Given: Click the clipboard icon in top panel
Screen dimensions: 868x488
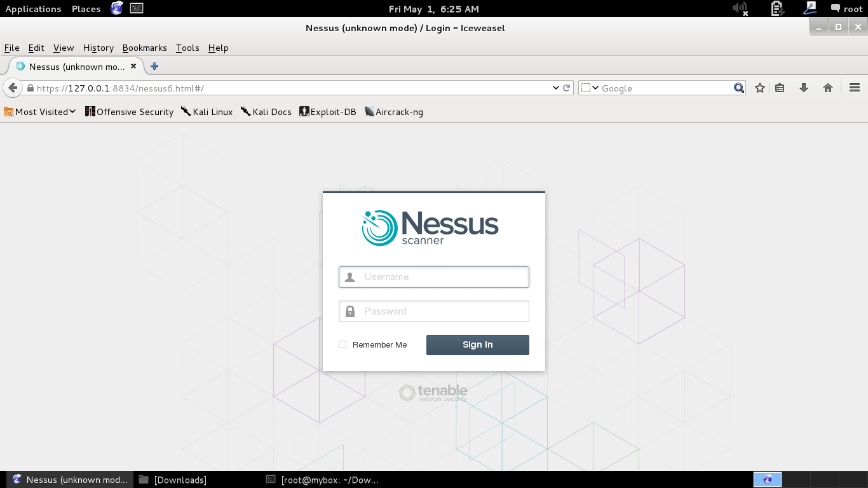Looking at the screenshot, I should [x=777, y=8].
